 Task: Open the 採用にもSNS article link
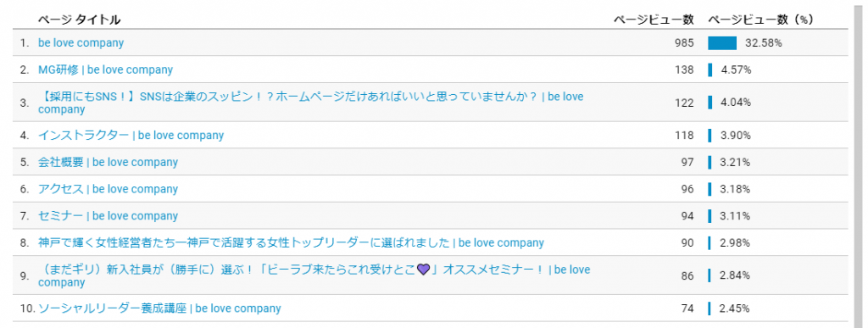tap(310, 103)
